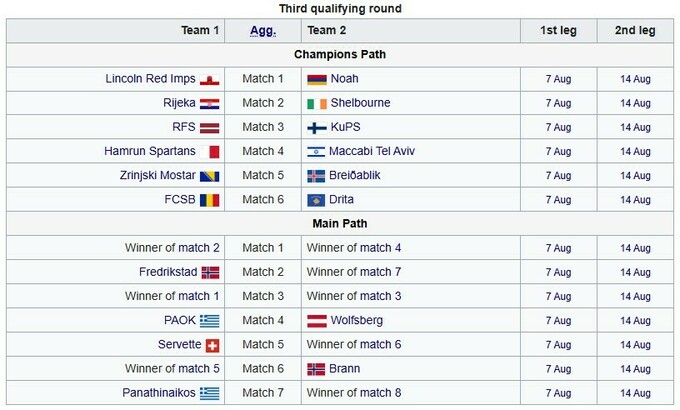Click the Austrian flag next to Wolfsberg
This screenshot has height=410, width=680.
coord(316,321)
